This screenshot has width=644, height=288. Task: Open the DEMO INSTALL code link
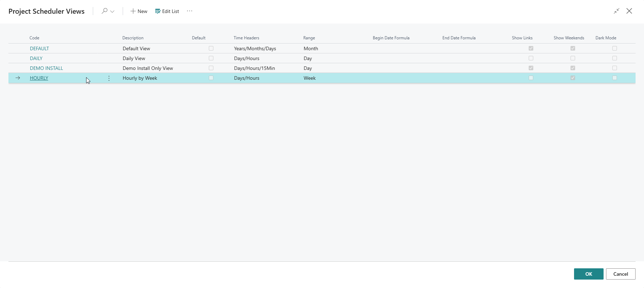click(x=46, y=68)
